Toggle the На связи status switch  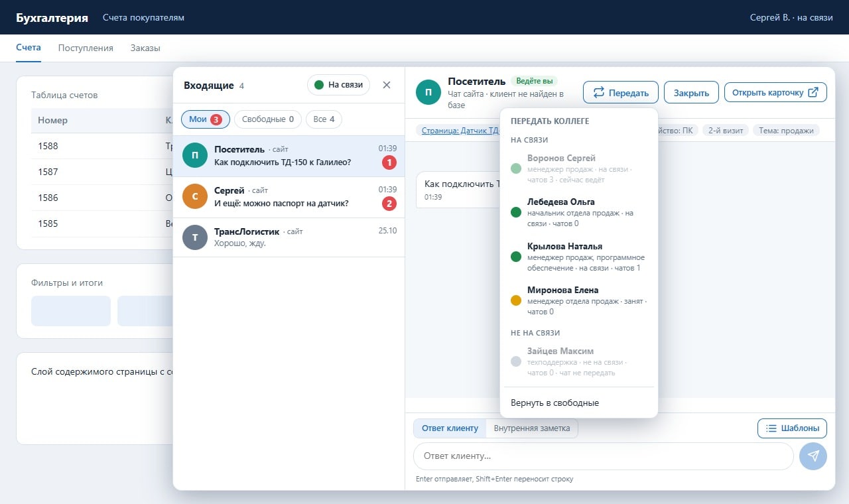tap(338, 85)
